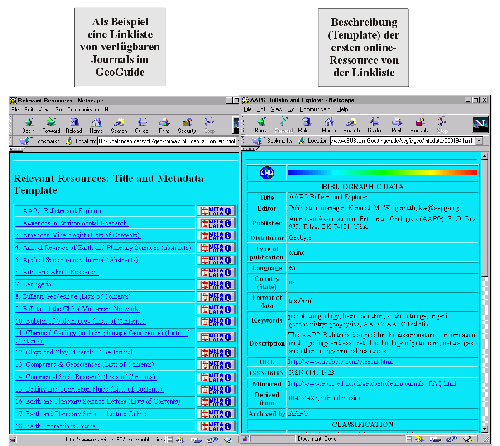
Task: Click Guide in the AAPG Bulletin window
Action: pos(374,125)
